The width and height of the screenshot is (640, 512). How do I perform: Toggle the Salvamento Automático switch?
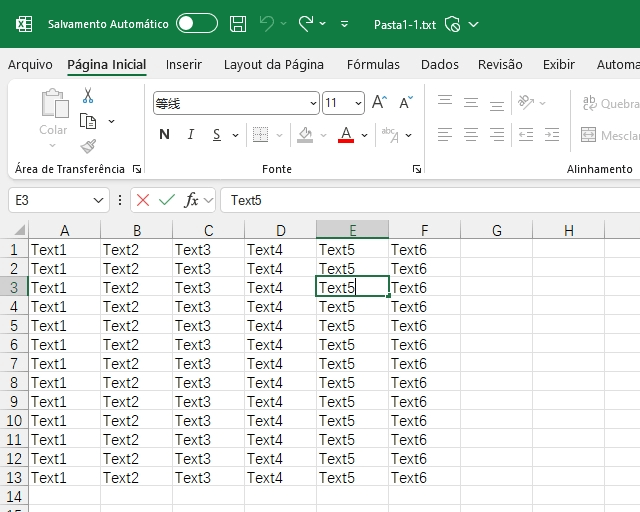(x=196, y=24)
